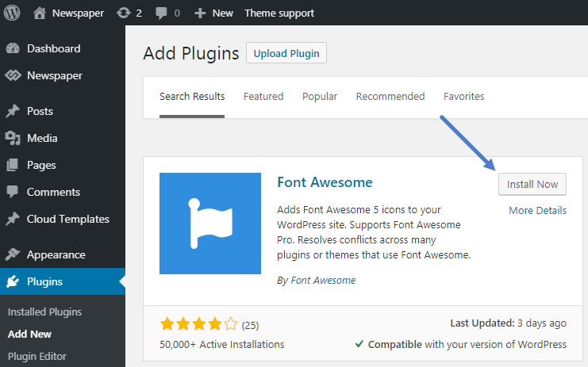The width and height of the screenshot is (588, 367).
Task: Click the Upload Plugin button
Action: pyautogui.click(x=286, y=53)
